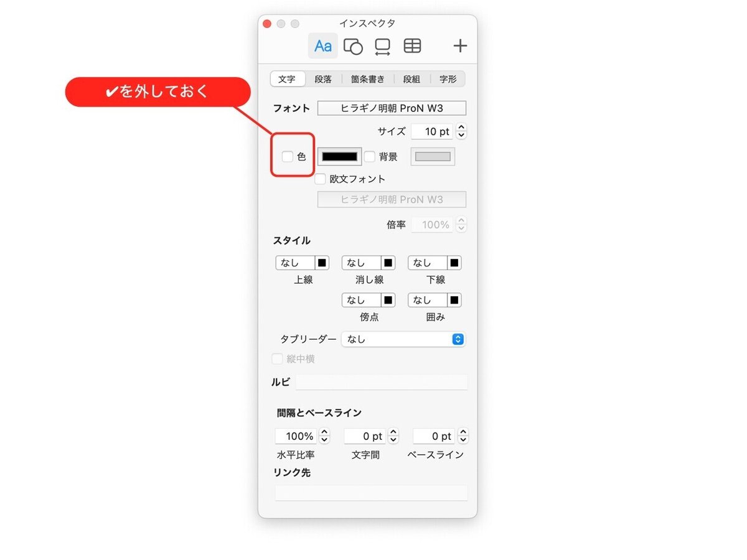Click the ヒラギノ明朝 ProN W3 font field
This screenshot has width=747, height=560.
(391, 108)
